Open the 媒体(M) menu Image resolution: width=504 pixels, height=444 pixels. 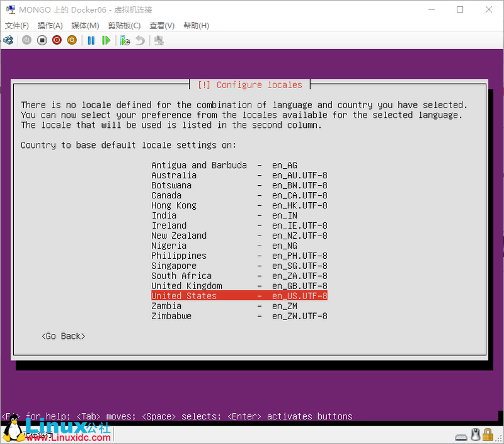84,25
